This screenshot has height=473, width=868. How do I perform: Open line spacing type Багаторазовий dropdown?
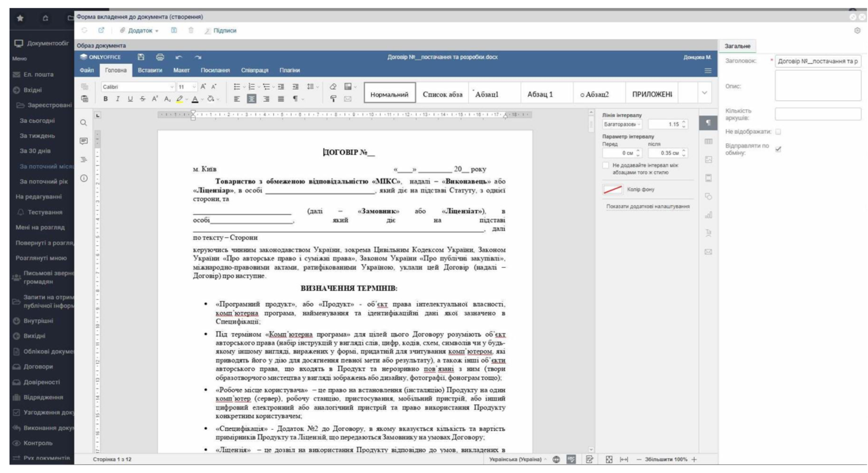point(622,124)
